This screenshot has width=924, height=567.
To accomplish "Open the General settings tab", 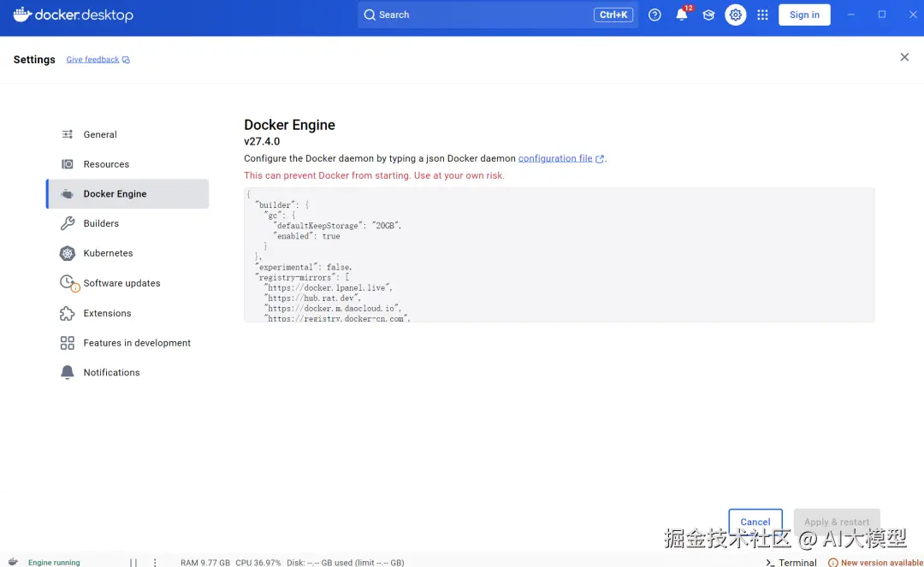I will point(127,134).
